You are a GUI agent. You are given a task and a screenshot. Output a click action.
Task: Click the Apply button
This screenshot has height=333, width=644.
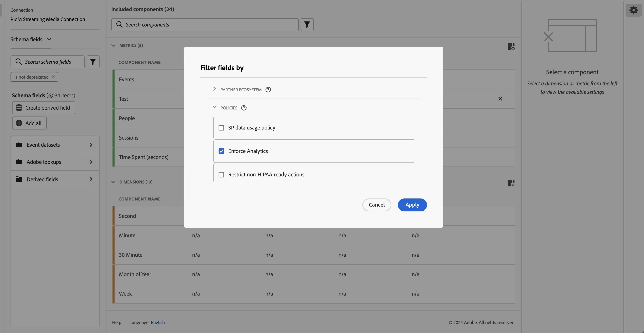tap(412, 205)
